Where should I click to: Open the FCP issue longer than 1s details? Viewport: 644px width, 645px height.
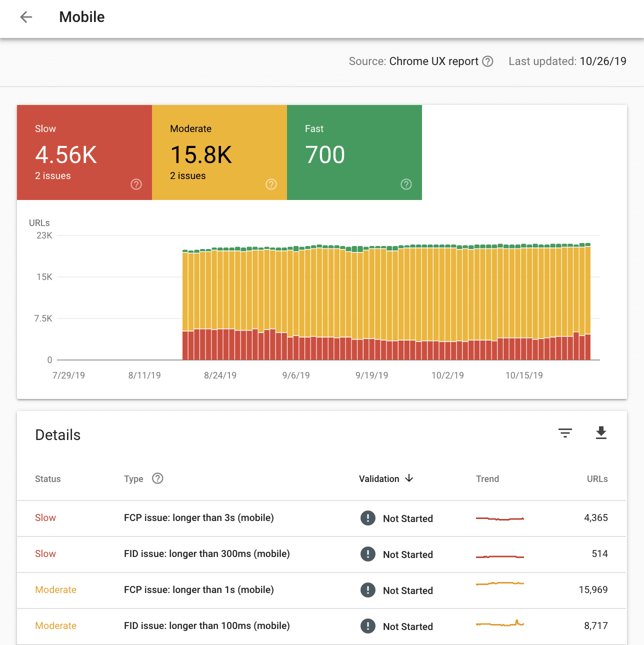point(198,590)
